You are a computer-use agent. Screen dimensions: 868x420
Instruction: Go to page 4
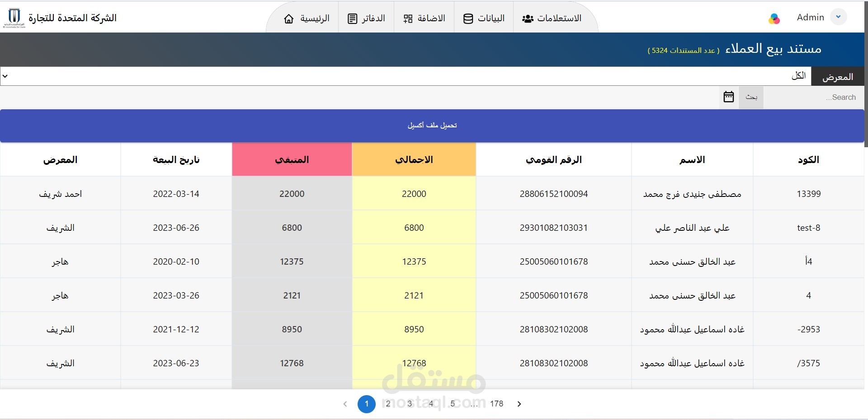[431, 404]
